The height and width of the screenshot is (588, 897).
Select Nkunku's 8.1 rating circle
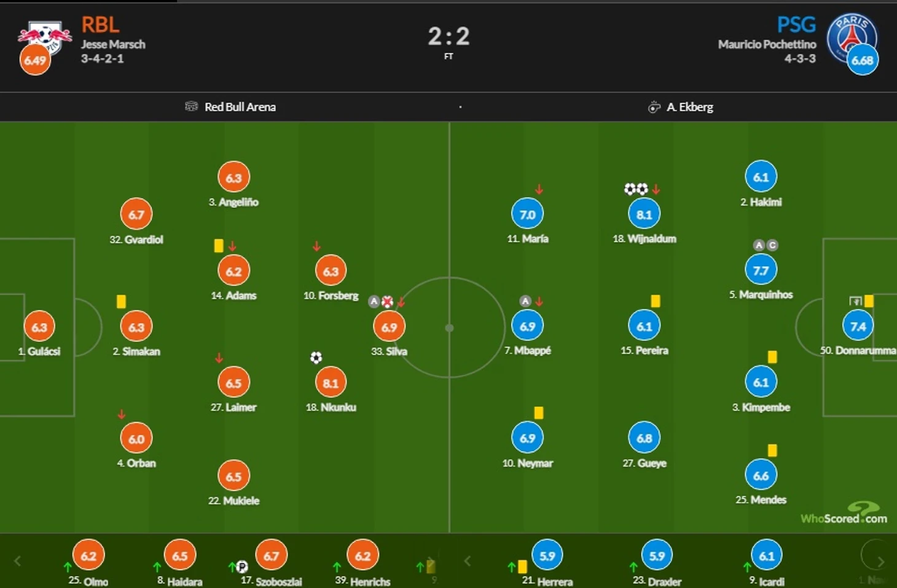[331, 383]
